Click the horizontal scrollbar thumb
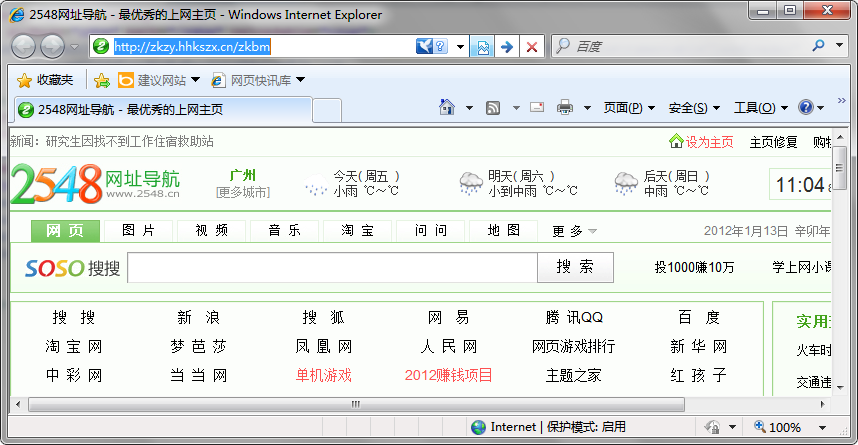This screenshot has height=445, width=858. point(355,404)
